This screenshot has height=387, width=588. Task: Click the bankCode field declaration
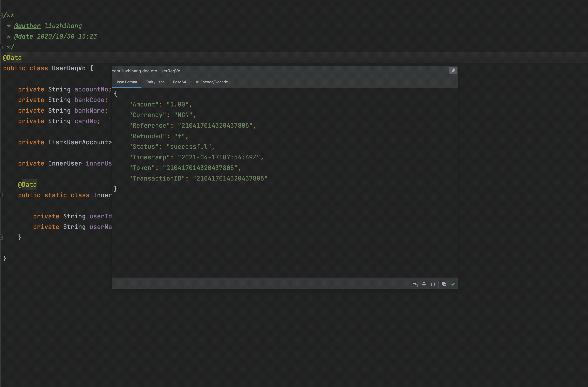point(63,100)
